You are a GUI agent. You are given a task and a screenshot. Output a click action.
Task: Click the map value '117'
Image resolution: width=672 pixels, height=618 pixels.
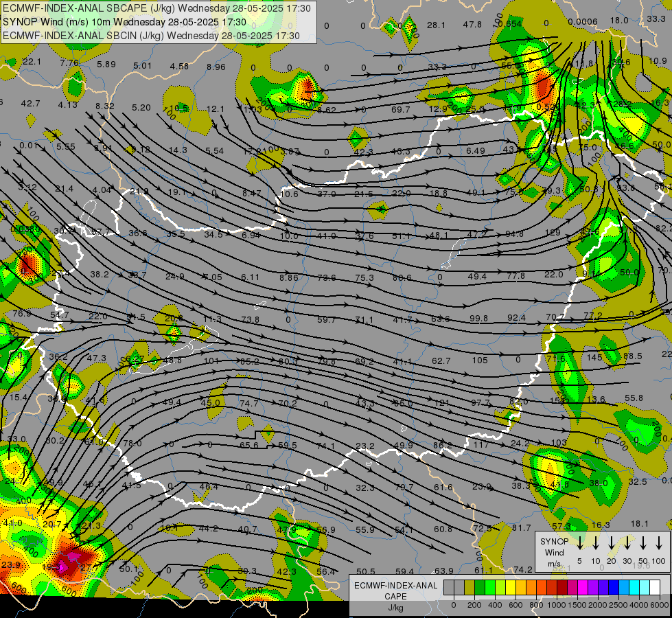pos(481,445)
